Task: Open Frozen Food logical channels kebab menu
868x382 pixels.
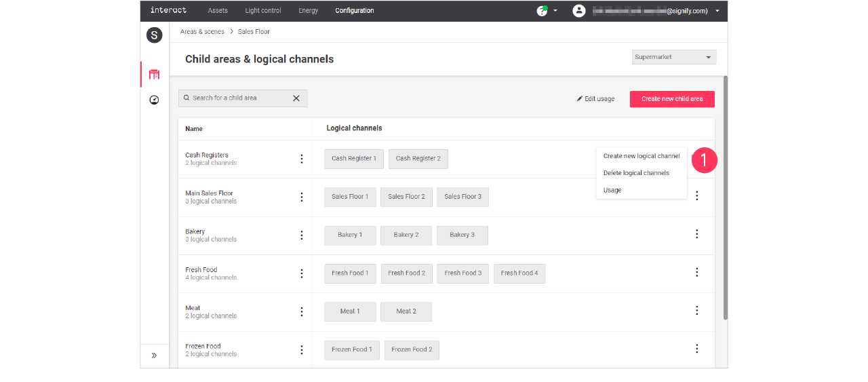Action: point(696,349)
